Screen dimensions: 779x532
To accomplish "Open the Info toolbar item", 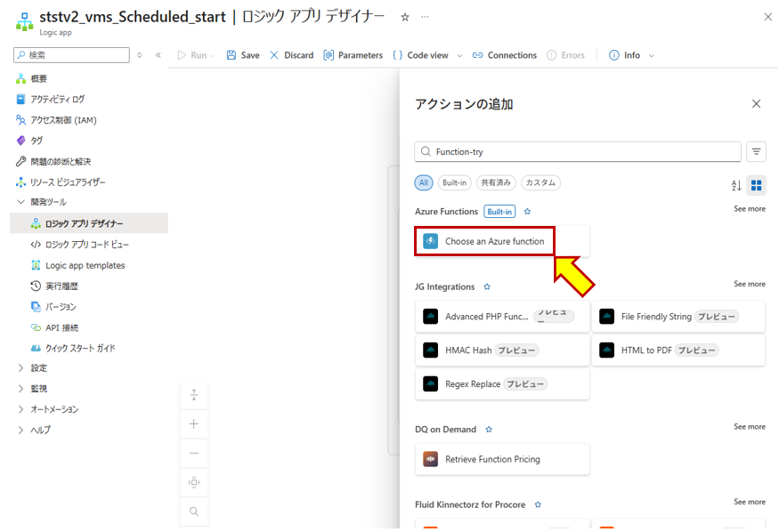I will 624,55.
